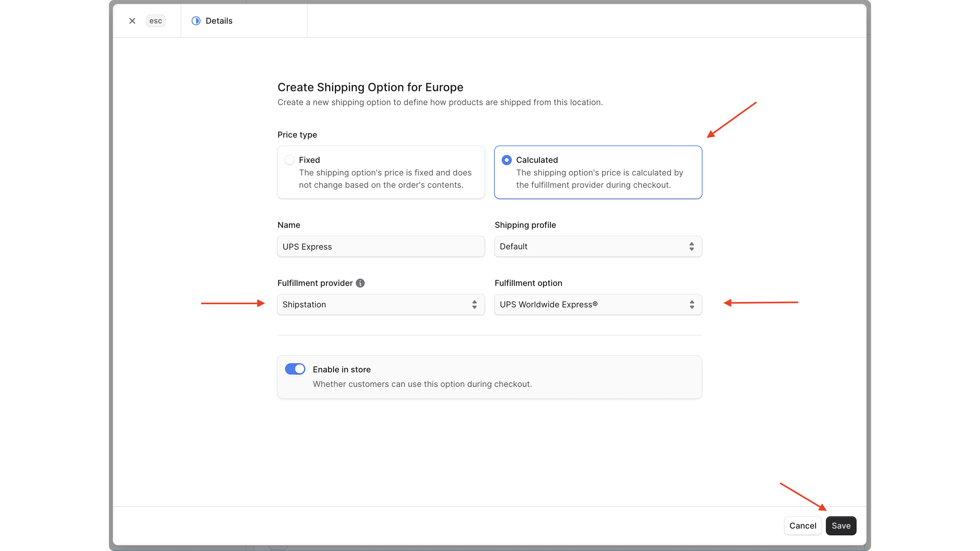Show the Fulfillment provider info tooltip
The width and height of the screenshot is (980, 551).
pyautogui.click(x=360, y=283)
